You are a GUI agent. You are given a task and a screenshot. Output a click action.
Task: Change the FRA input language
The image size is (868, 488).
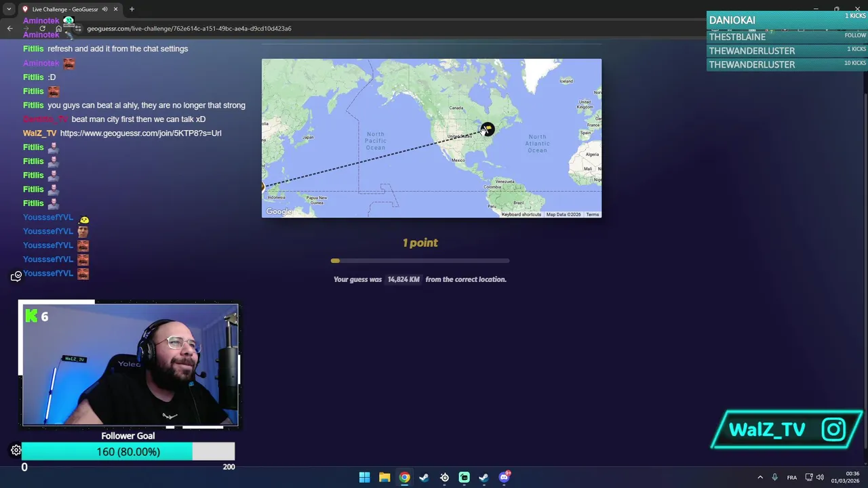tap(792, 477)
